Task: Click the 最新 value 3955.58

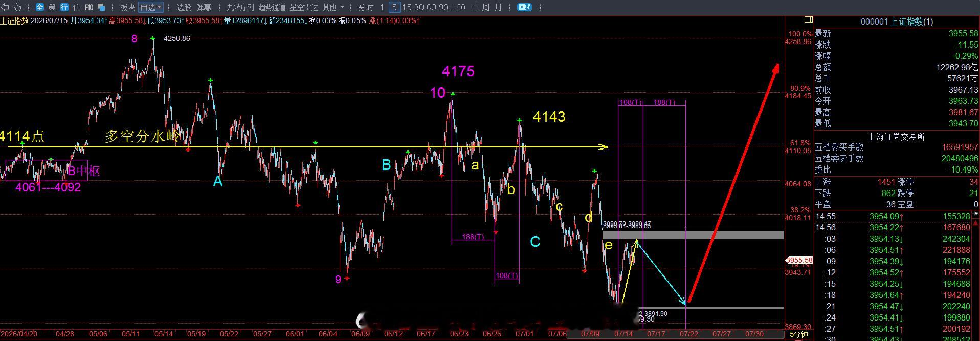Action: click(963, 33)
